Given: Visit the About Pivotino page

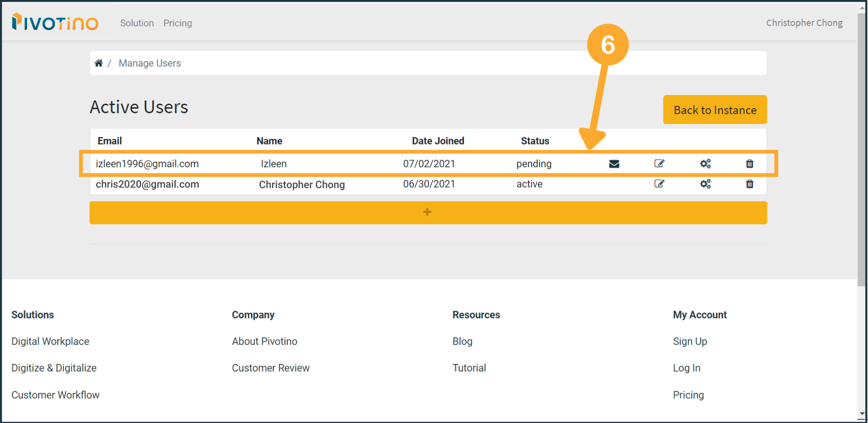Looking at the screenshot, I should coord(264,341).
